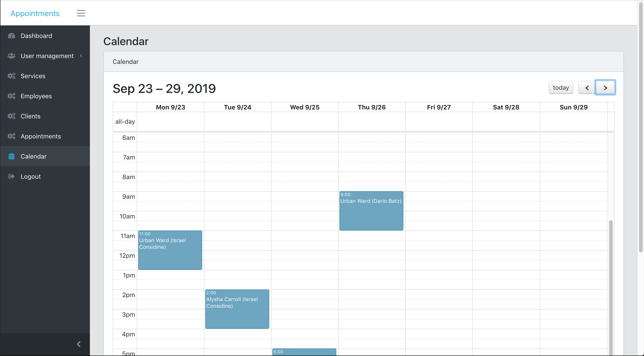This screenshot has height=356, width=644.
Task: Click the Logout exit icon
Action: coord(12,176)
